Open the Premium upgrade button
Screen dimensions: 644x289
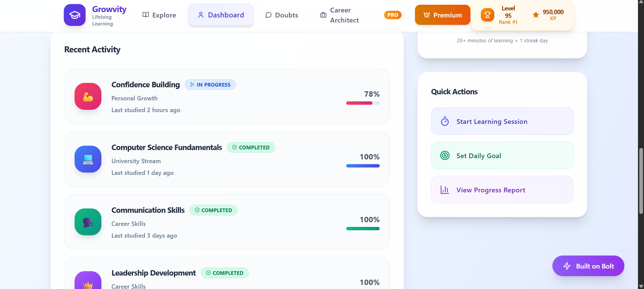point(443,15)
